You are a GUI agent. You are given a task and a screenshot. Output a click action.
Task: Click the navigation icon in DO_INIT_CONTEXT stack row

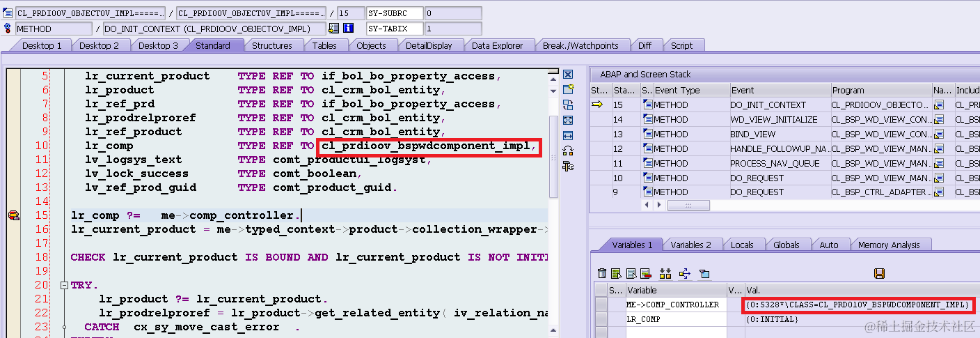point(939,105)
